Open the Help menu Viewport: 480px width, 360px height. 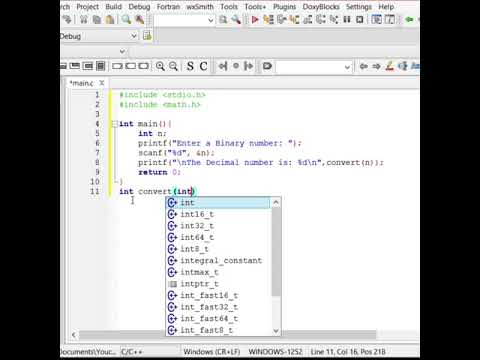click(386, 7)
